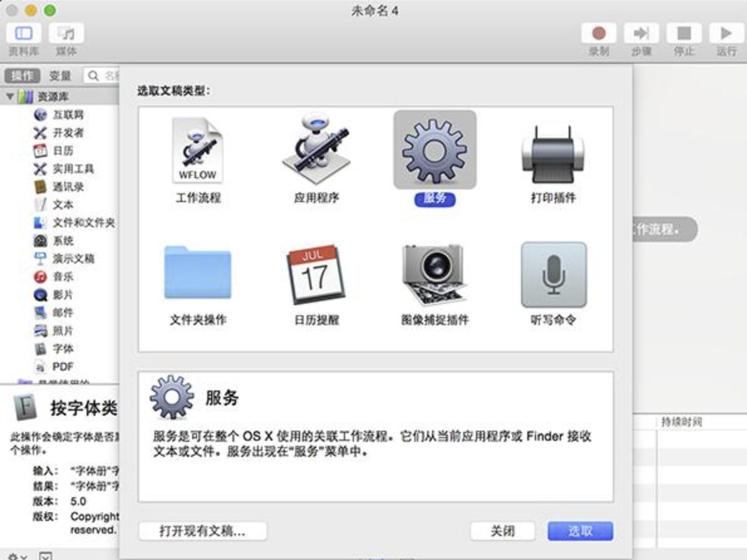The width and height of the screenshot is (747, 560).
Task: Select 影片 category in the library
Action: click(53, 294)
